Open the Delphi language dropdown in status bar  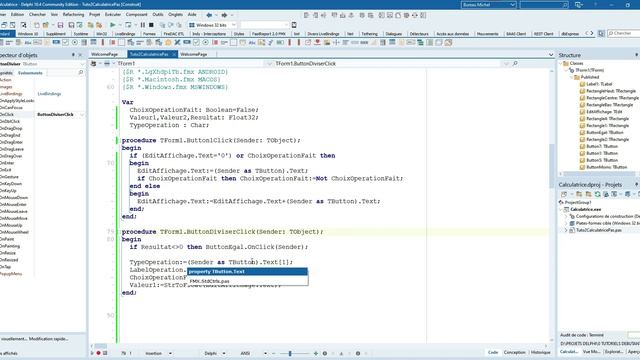pyautogui.click(x=224, y=353)
